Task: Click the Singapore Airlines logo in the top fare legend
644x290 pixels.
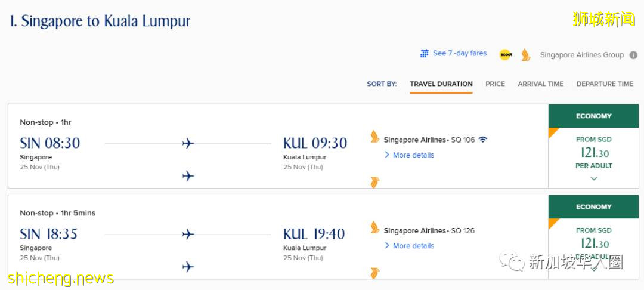Action: [x=525, y=55]
